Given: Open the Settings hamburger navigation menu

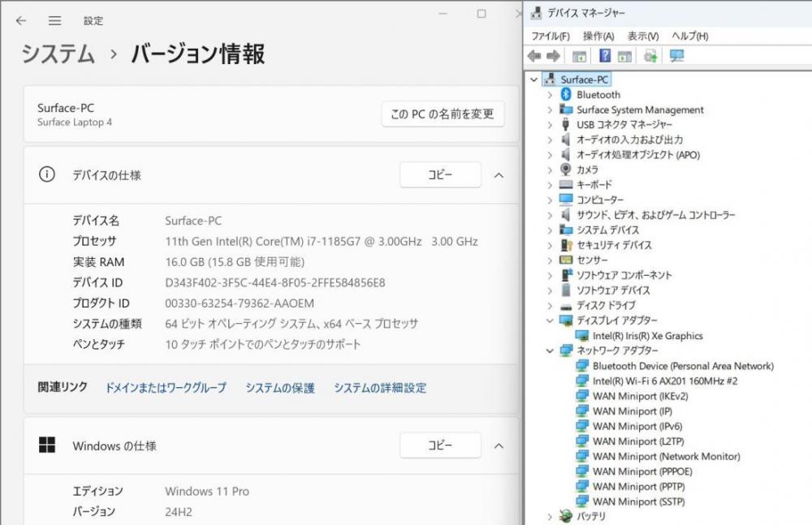Looking at the screenshot, I should pos(55,21).
